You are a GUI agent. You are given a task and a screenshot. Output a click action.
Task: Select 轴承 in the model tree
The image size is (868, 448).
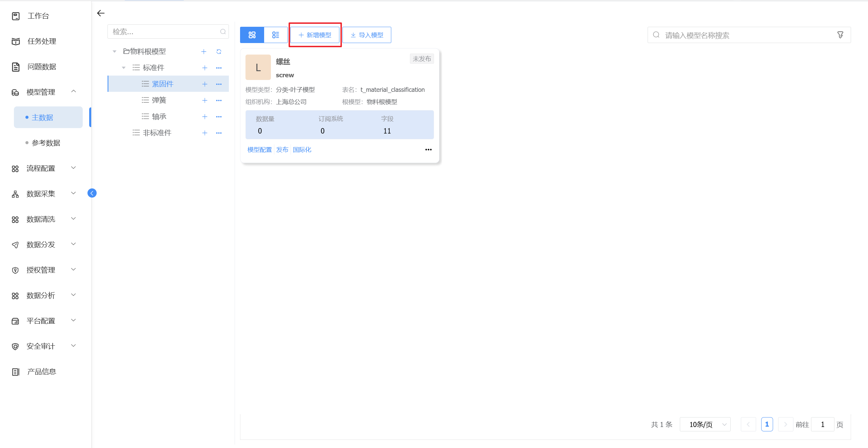click(159, 117)
